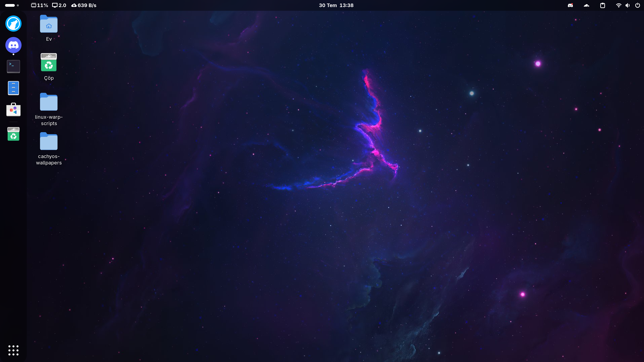
Task: Open the file manager dock icon
Action: [13, 88]
